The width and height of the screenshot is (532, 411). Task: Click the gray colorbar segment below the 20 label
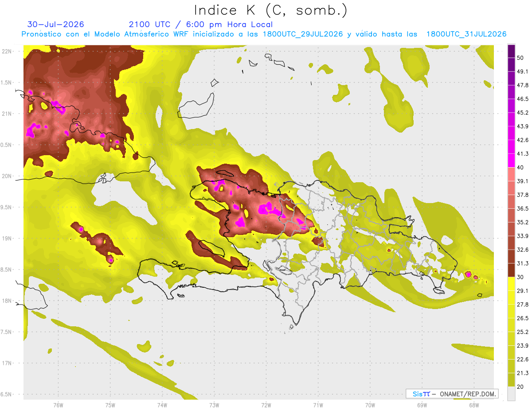point(511,394)
